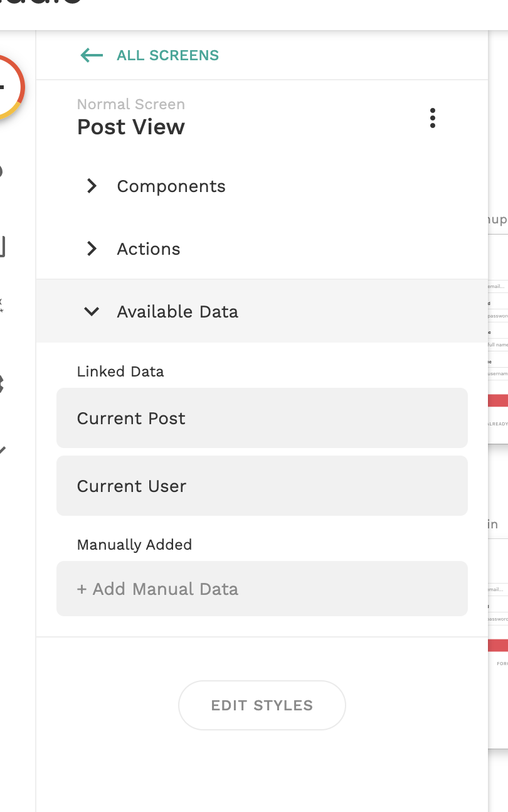Click the red button on the Login screen preview
Viewport: 508px width, 812px height.
click(498, 646)
